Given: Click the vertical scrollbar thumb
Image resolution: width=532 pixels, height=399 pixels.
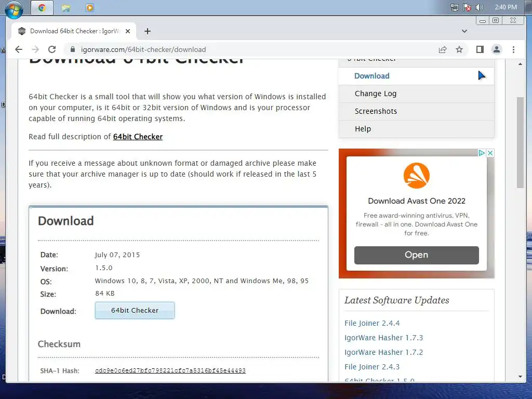Looking at the screenshot, I should (x=520, y=142).
